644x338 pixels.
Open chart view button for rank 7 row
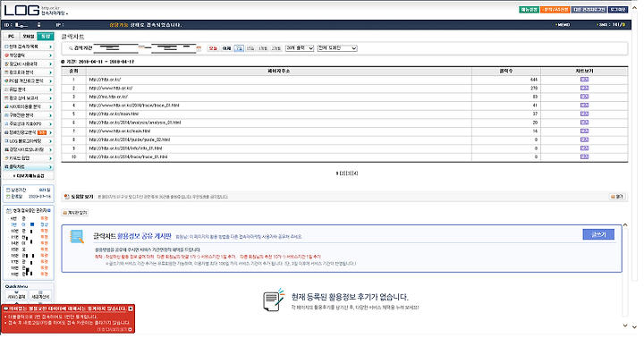[584, 131]
